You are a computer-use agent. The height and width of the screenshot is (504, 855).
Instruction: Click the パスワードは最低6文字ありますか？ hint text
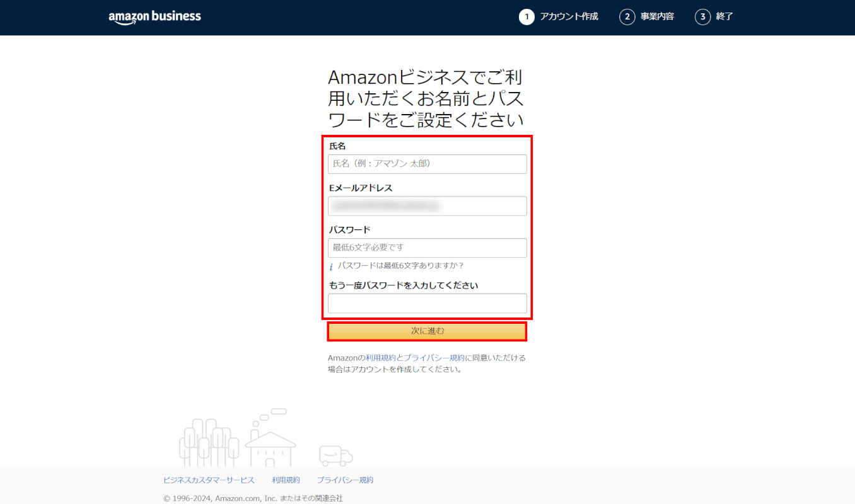[x=401, y=266]
